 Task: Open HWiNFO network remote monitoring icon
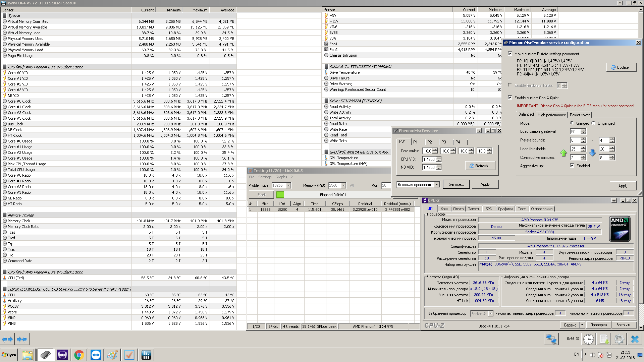pyautogui.click(x=551, y=339)
